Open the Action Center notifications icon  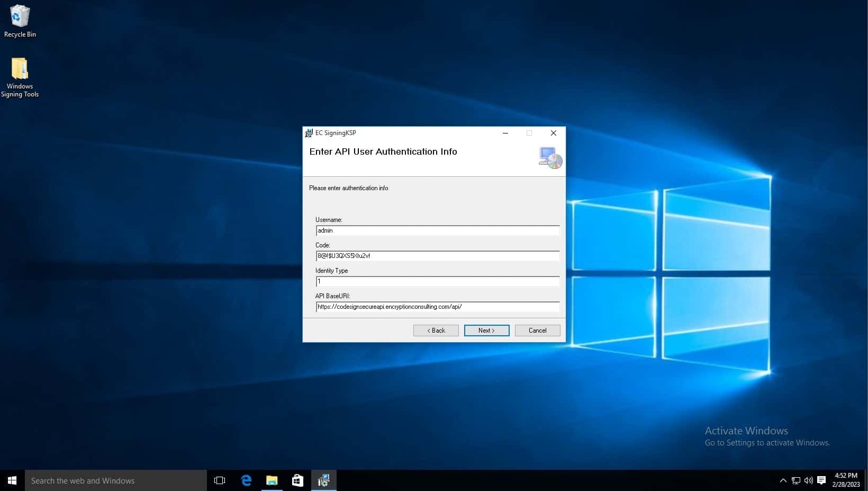(x=821, y=480)
